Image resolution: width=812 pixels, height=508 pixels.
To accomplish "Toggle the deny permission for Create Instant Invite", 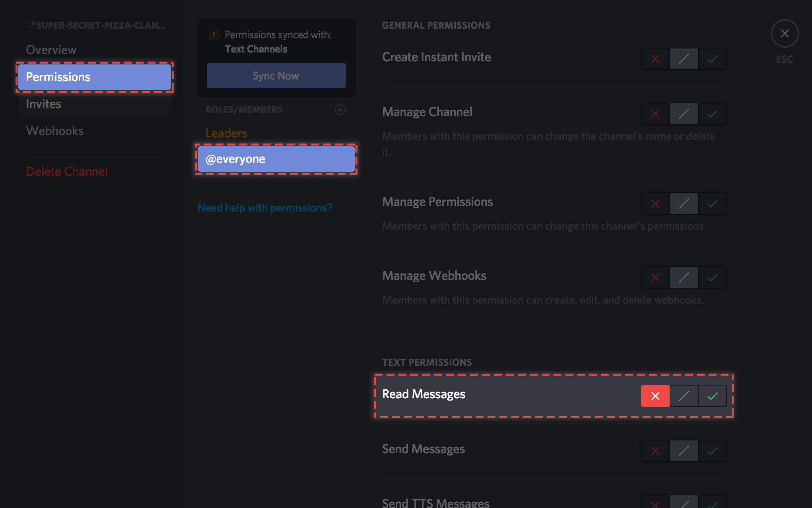I will (655, 58).
